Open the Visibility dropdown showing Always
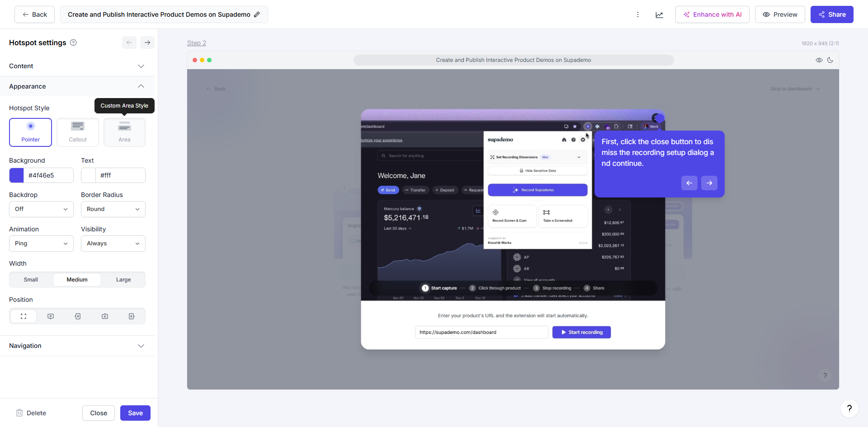868x427 pixels. tap(113, 244)
